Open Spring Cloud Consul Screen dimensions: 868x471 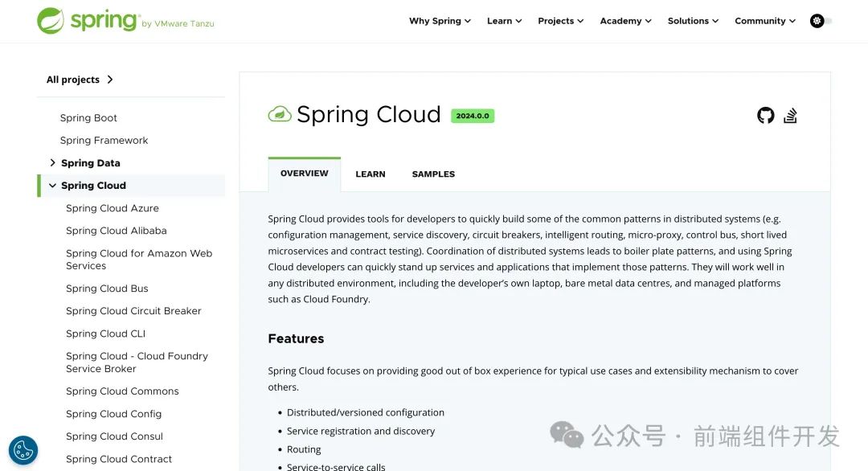click(x=114, y=436)
